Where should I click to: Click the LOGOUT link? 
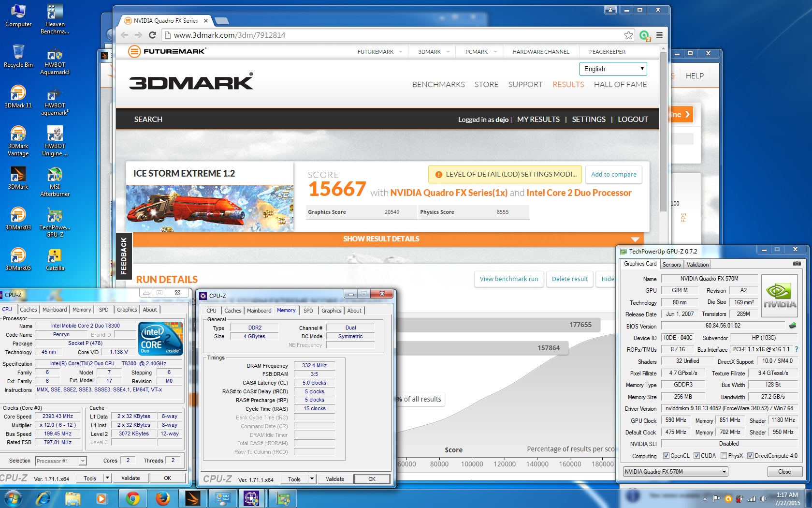pos(633,120)
